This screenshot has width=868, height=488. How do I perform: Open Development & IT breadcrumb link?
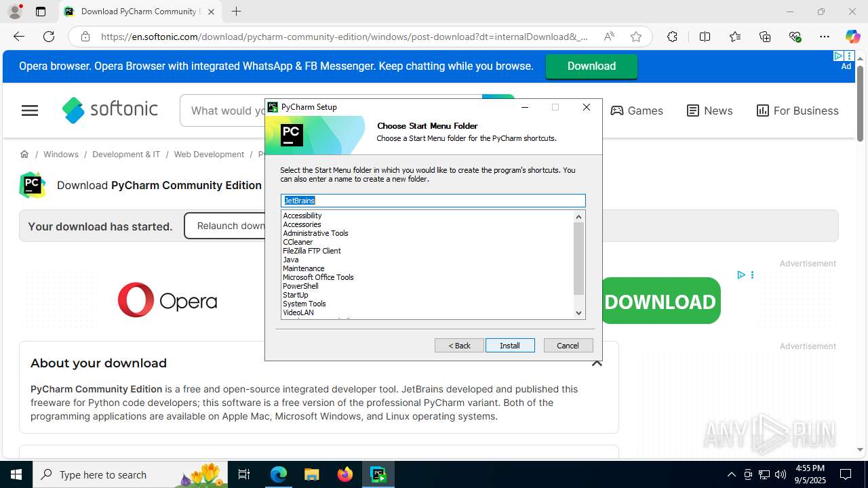click(126, 154)
